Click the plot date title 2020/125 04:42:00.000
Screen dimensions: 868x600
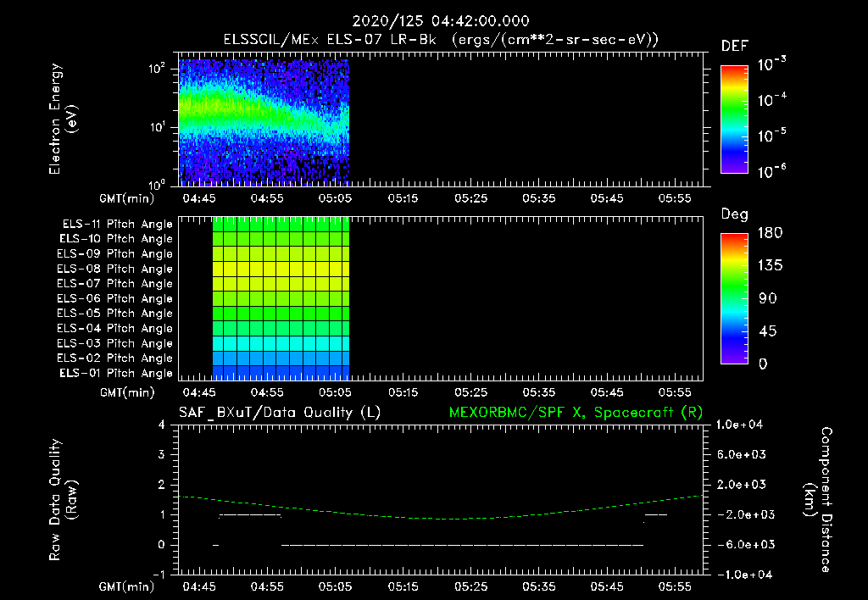point(441,21)
